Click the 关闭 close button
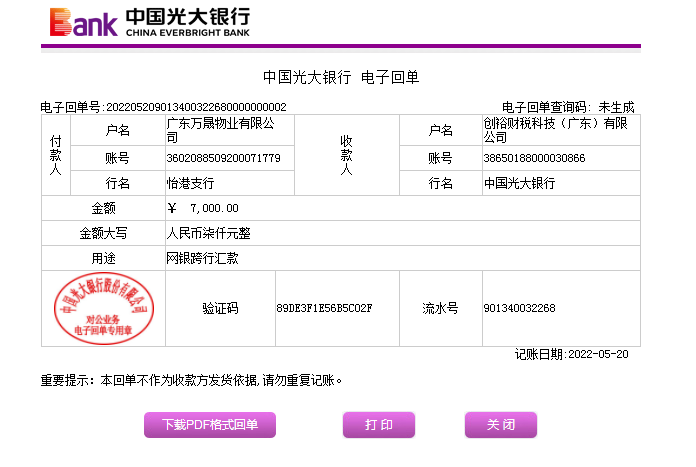 pyautogui.click(x=501, y=425)
